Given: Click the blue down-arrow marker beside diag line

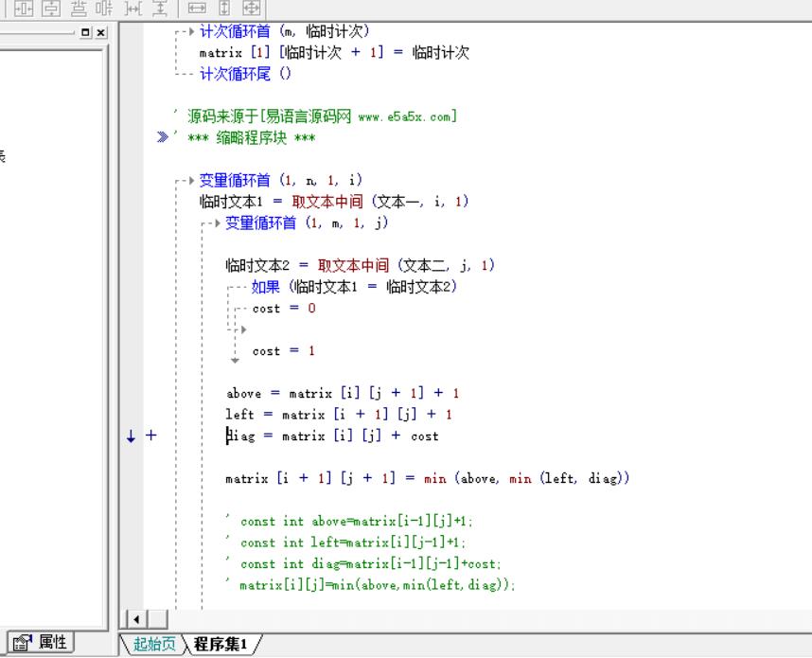Looking at the screenshot, I should (x=131, y=436).
